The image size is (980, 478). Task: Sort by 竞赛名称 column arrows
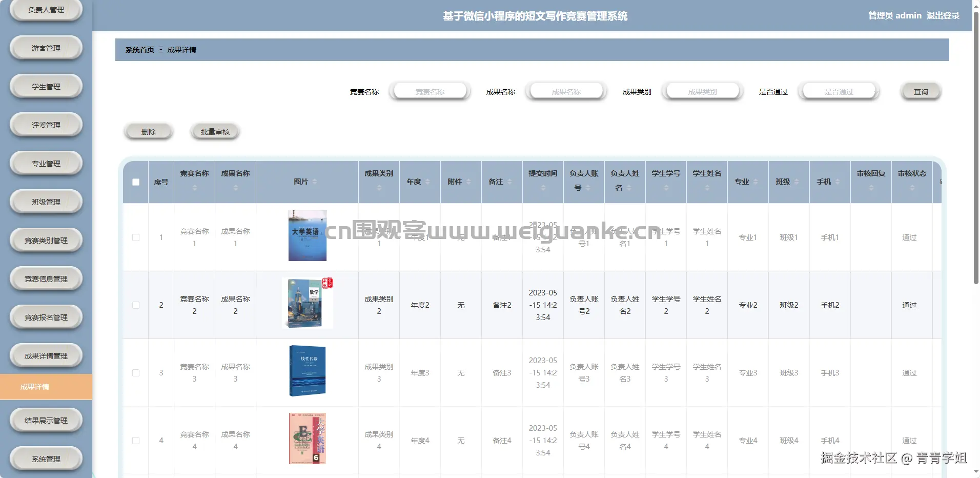(x=194, y=188)
